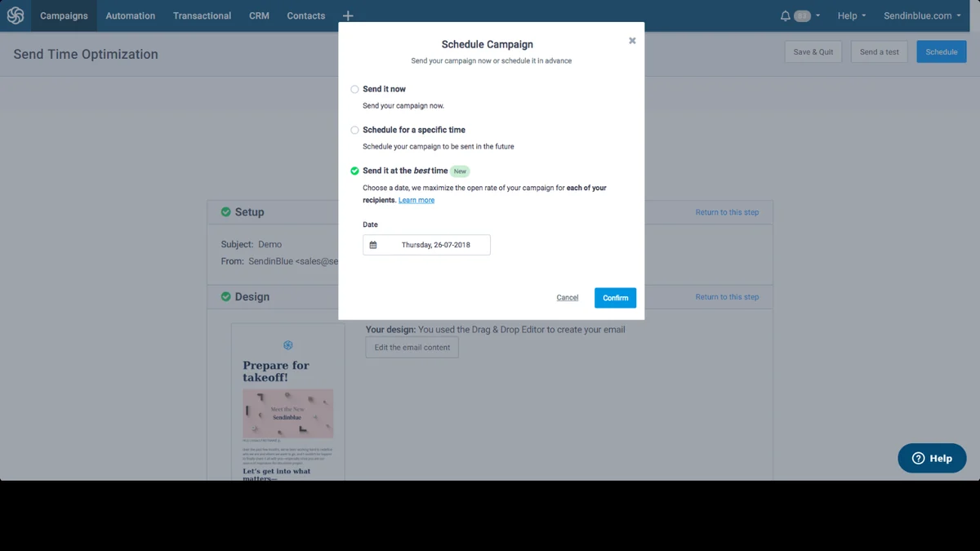Click the Schedule button
Image resolution: width=980 pixels, height=551 pixels.
click(941, 51)
